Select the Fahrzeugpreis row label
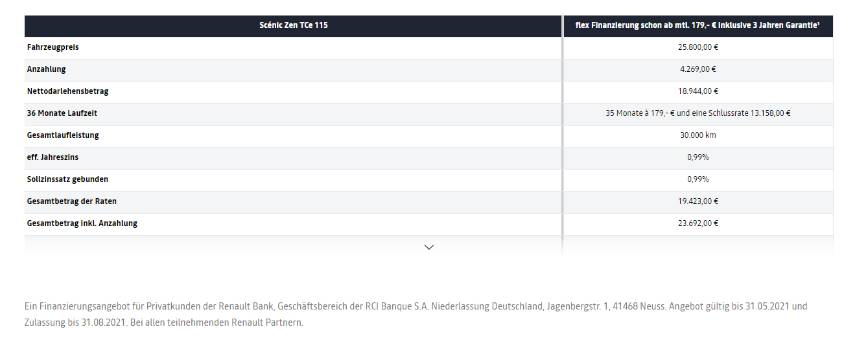The image size is (868, 338). [53, 47]
